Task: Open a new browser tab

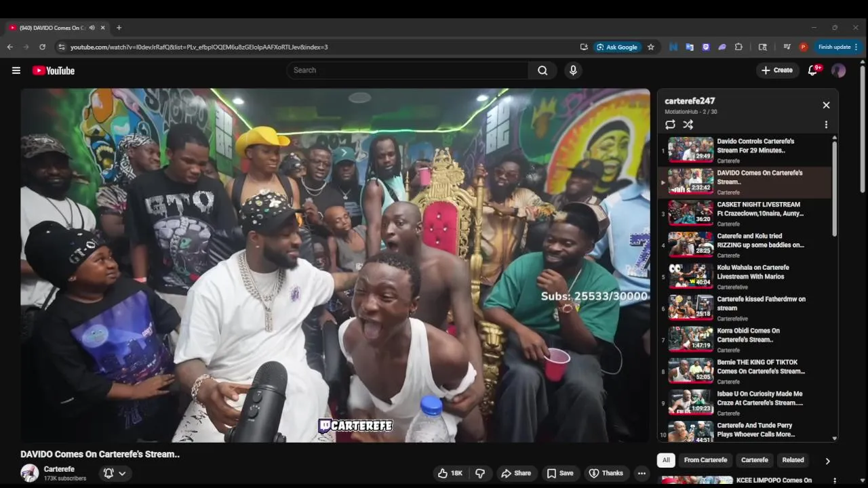Action: click(119, 28)
